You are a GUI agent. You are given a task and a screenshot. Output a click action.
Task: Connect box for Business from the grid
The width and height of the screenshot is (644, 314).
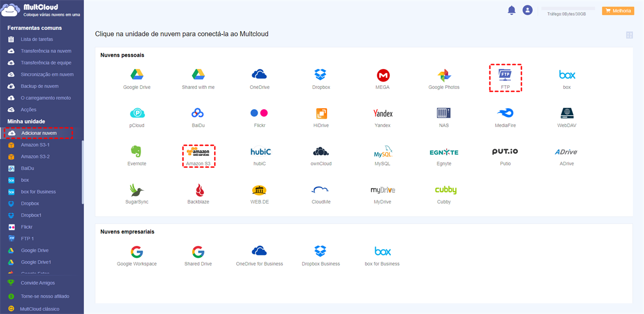[382, 251]
